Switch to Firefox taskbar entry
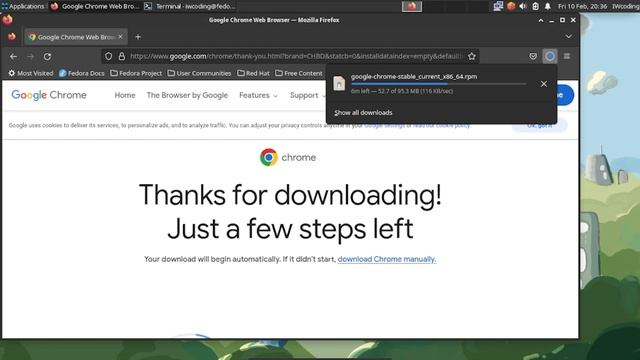 (x=95, y=6)
